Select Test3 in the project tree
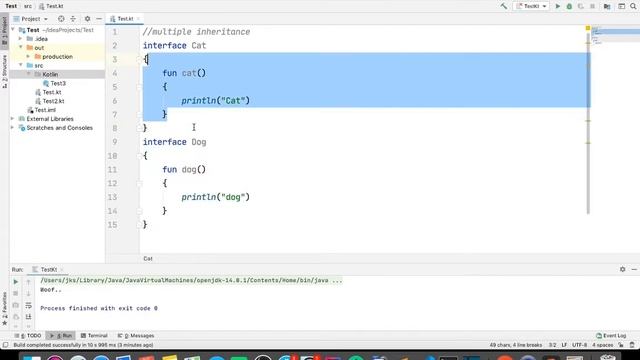The image size is (640, 360). click(58, 83)
